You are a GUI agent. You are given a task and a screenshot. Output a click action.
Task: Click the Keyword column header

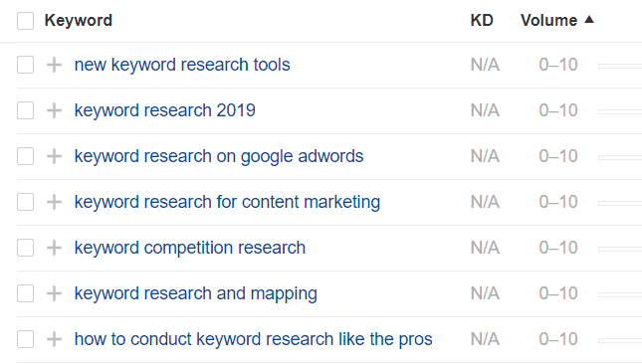click(79, 20)
